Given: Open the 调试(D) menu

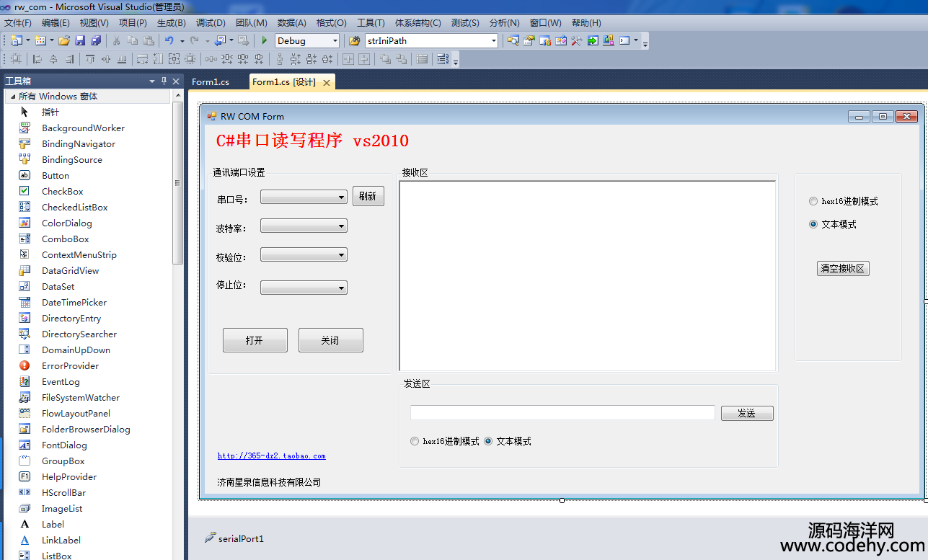Looking at the screenshot, I should 211,23.
